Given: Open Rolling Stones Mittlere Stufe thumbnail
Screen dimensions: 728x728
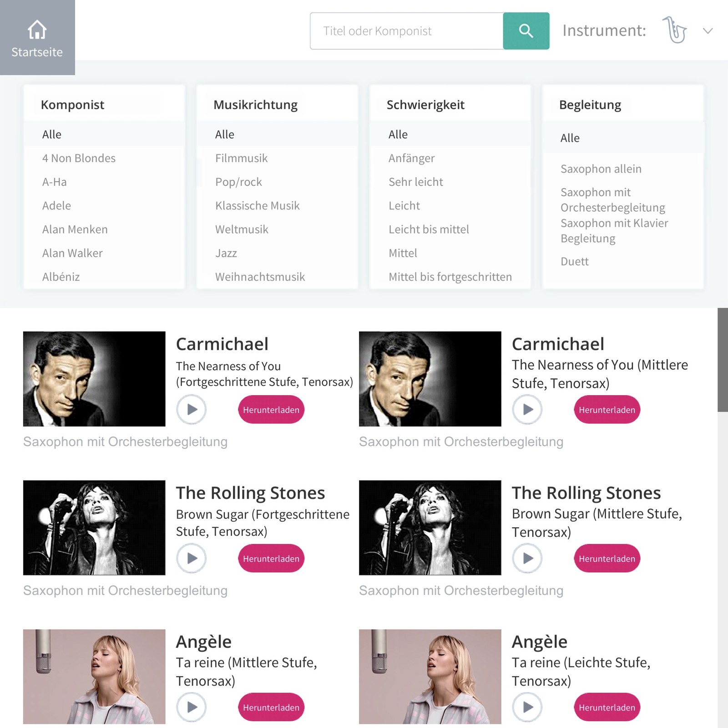Looking at the screenshot, I should click(430, 528).
